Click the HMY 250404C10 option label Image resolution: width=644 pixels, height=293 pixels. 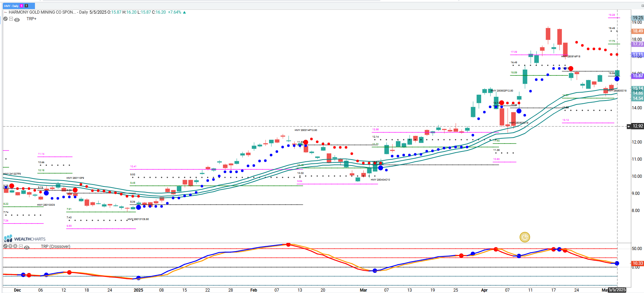tap(380, 180)
